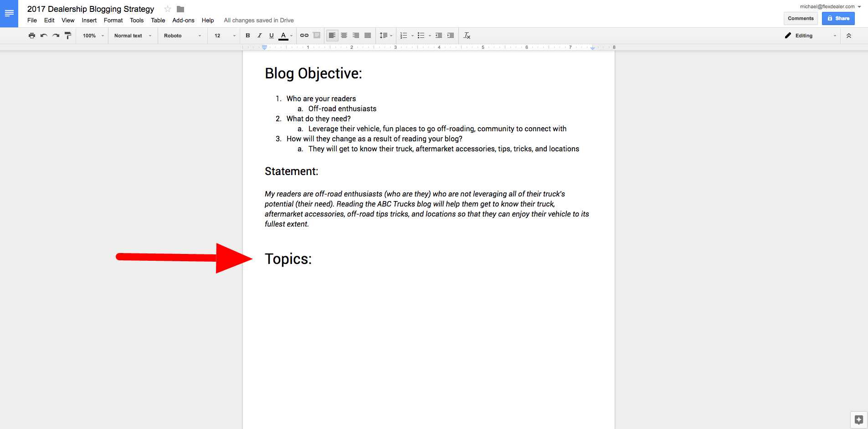Viewport: 868px width, 429px height.
Task: Select the paint format tool
Action: click(x=68, y=36)
